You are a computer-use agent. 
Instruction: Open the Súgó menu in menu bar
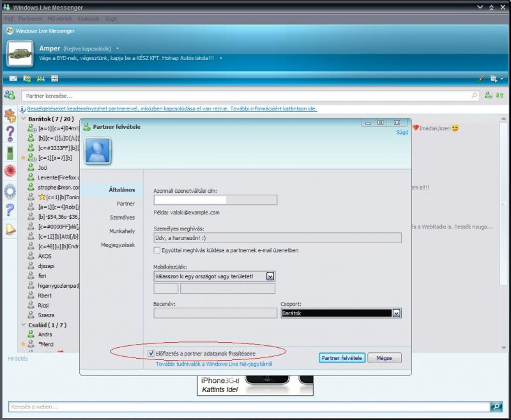111,19
